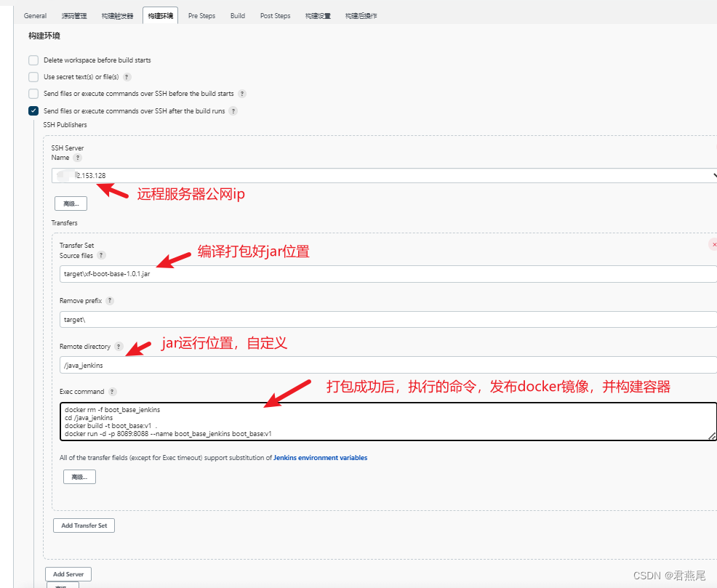
Task: Click the Remove prefix input field
Action: (388, 319)
